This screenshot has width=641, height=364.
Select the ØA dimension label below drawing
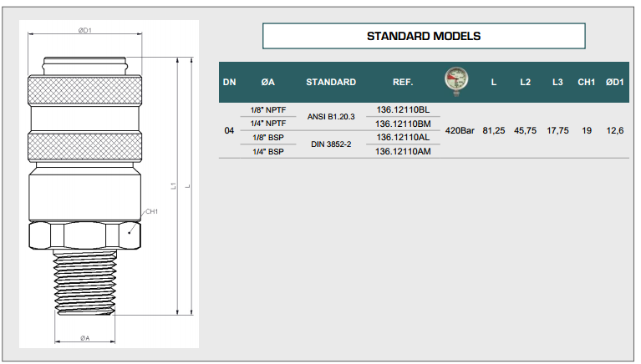click(x=85, y=337)
